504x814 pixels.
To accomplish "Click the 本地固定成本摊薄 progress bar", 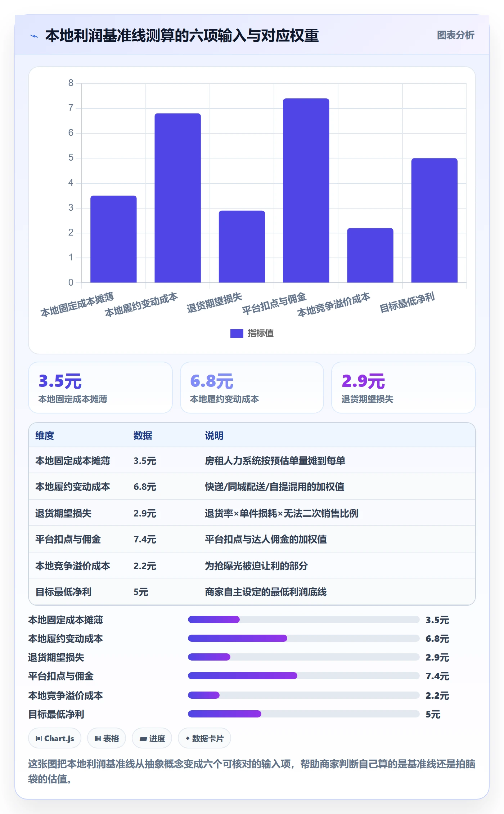I will click(303, 620).
